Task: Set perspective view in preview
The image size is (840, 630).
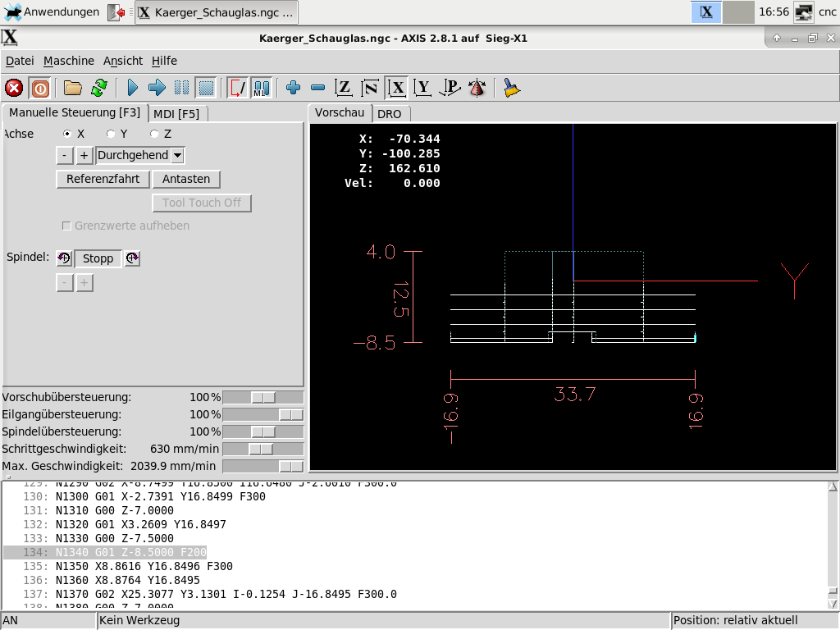Action: tap(477, 88)
